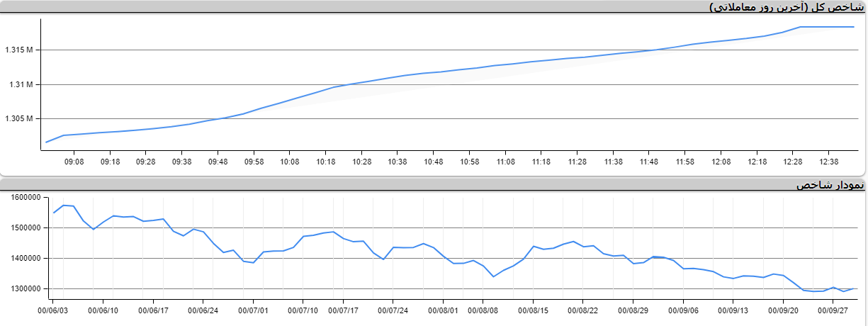The height and width of the screenshot is (326, 868).
Task: Click the intraday line's starting point at far left
Action: pyautogui.click(x=46, y=142)
